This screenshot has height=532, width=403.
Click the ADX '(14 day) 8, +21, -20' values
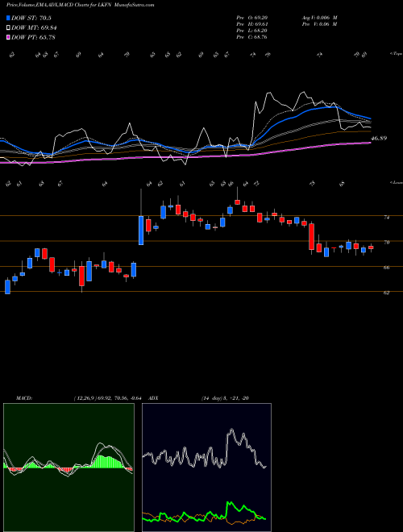tap(225, 398)
